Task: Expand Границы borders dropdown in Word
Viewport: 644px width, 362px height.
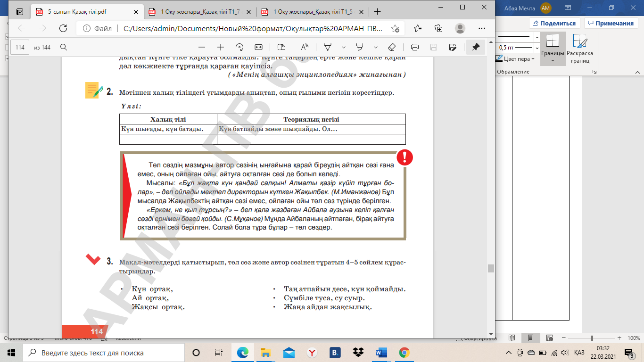Action: click(x=553, y=60)
